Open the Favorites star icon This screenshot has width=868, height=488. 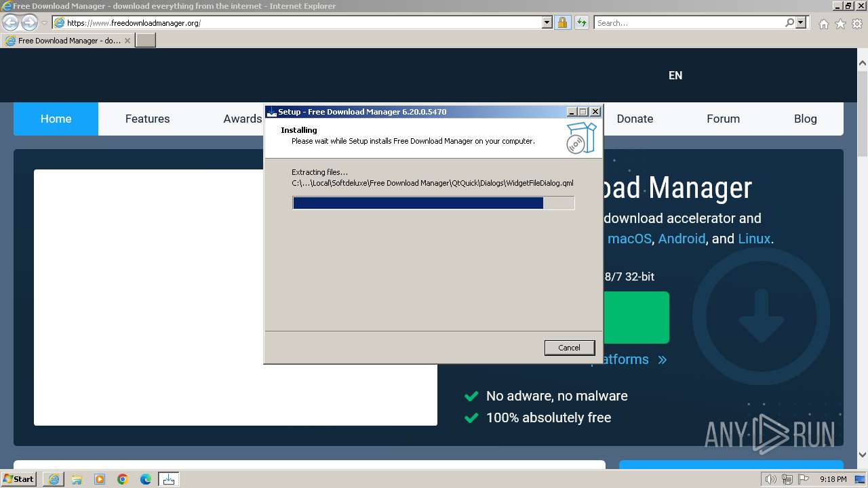pos(840,24)
